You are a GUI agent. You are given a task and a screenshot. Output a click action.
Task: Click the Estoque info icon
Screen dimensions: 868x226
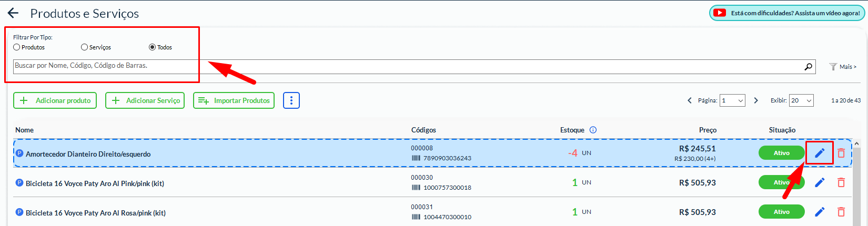pyautogui.click(x=593, y=130)
